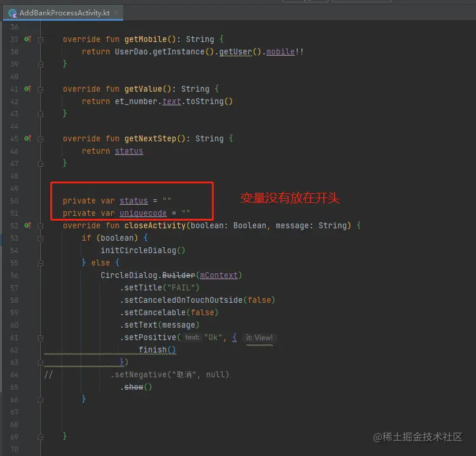476x456 pixels.
Task: Click the getMobile function name
Action: tap(146, 39)
